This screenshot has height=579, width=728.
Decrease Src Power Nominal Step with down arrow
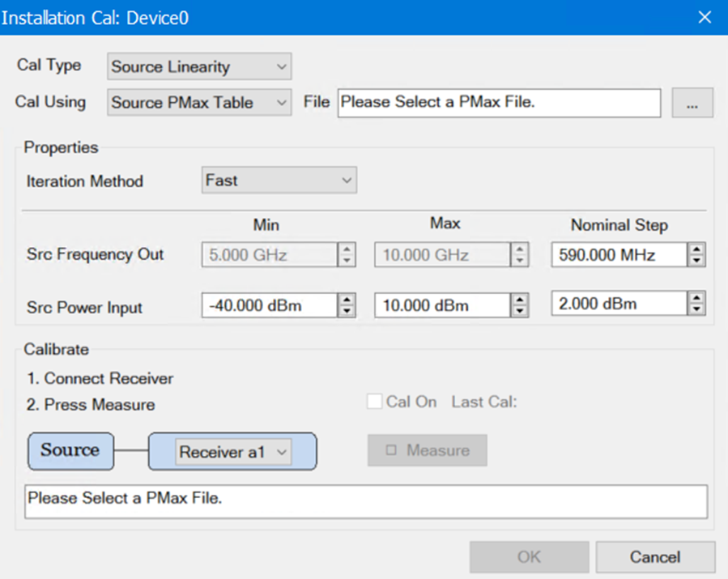(696, 310)
